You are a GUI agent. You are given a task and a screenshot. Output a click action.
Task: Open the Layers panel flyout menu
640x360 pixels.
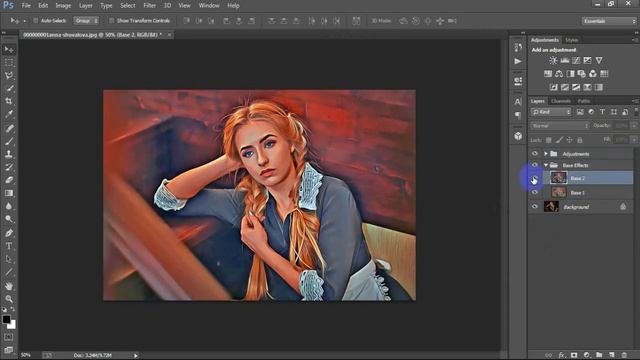(x=635, y=101)
